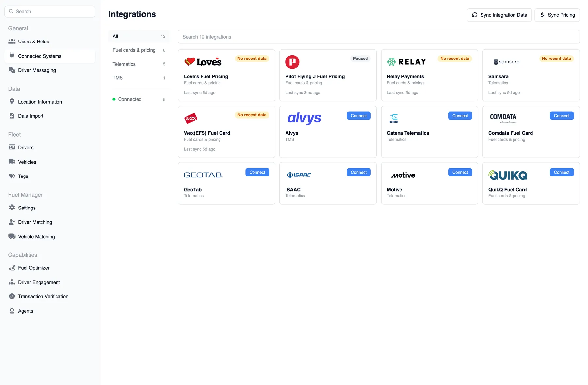Click the Fuel Optimizer route icon
The height and width of the screenshot is (385, 588).
pos(12,268)
